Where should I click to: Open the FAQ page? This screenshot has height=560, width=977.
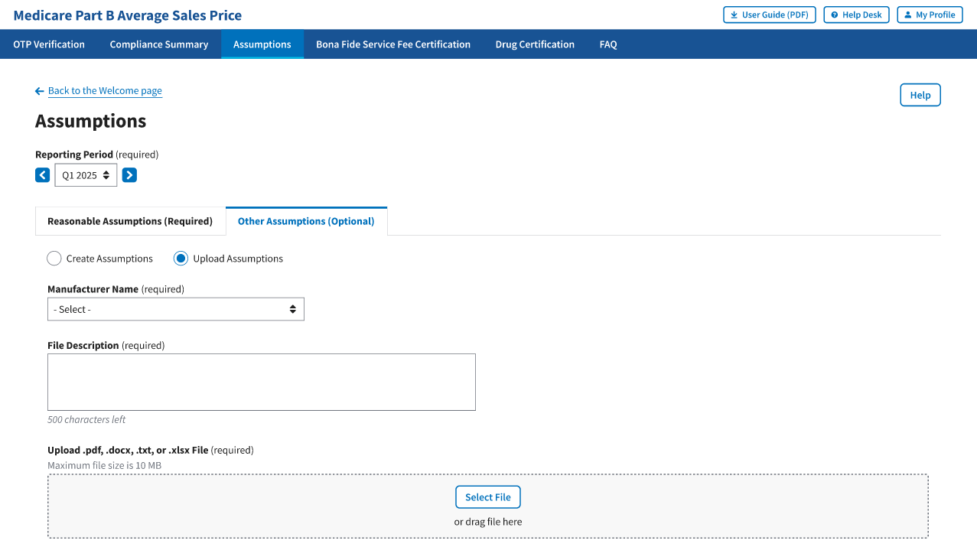(x=608, y=44)
